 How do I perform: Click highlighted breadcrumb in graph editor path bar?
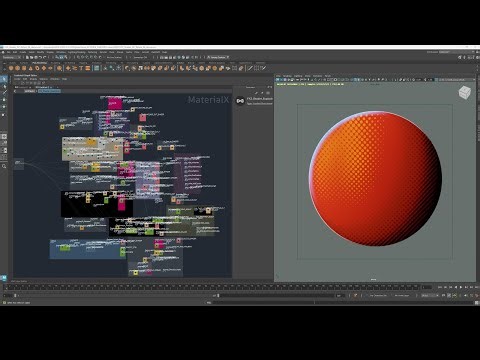(49, 91)
